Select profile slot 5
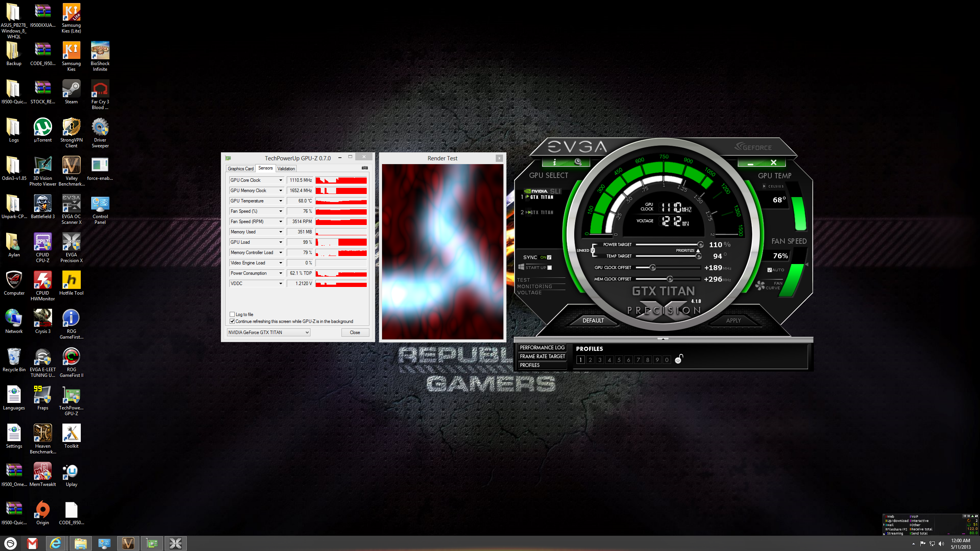Screen dimensions: 980x551 click(x=619, y=360)
